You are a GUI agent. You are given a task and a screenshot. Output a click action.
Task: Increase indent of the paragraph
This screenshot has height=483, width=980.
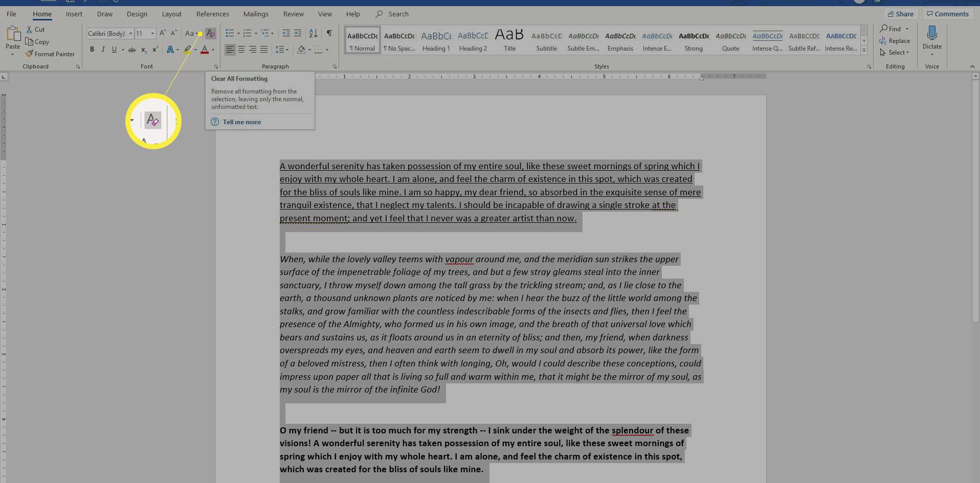[x=298, y=33]
